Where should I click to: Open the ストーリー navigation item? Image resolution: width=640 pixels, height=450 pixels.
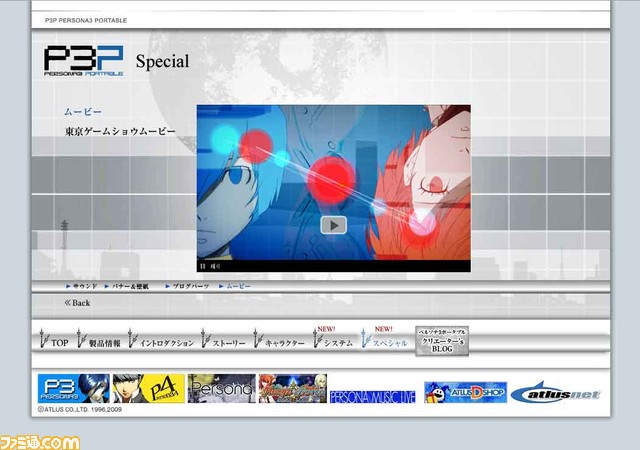pos(223,340)
